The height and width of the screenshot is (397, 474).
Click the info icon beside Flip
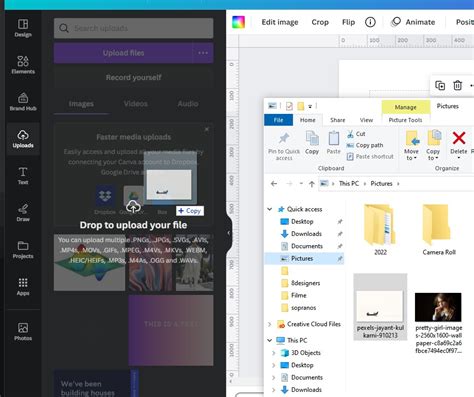click(x=370, y=22)
